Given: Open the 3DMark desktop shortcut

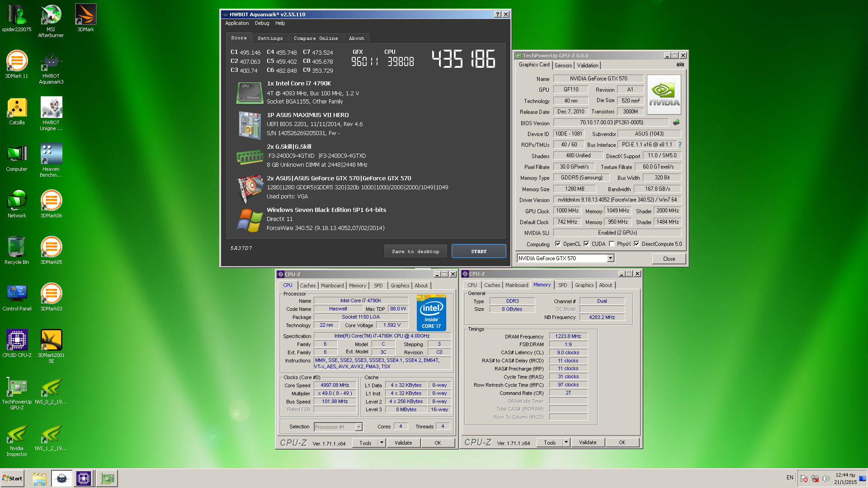Looking at the screenshot, I should click(x=85, y=18).
